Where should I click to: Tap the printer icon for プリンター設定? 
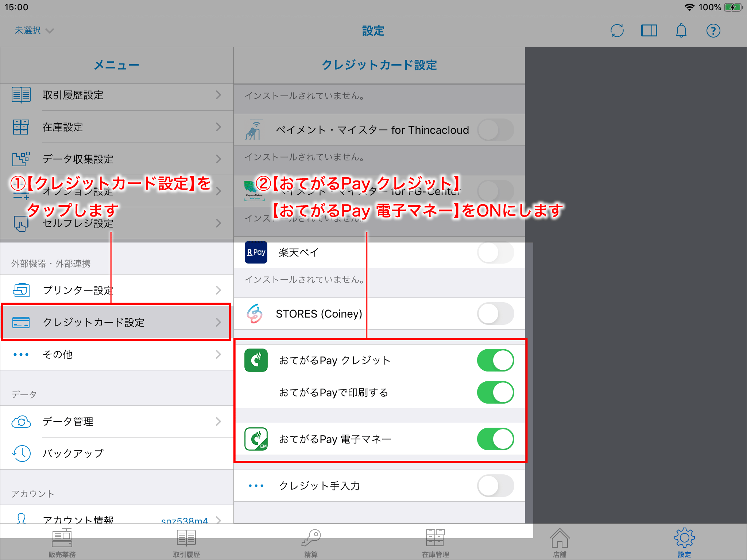click(x=21, y=290)
